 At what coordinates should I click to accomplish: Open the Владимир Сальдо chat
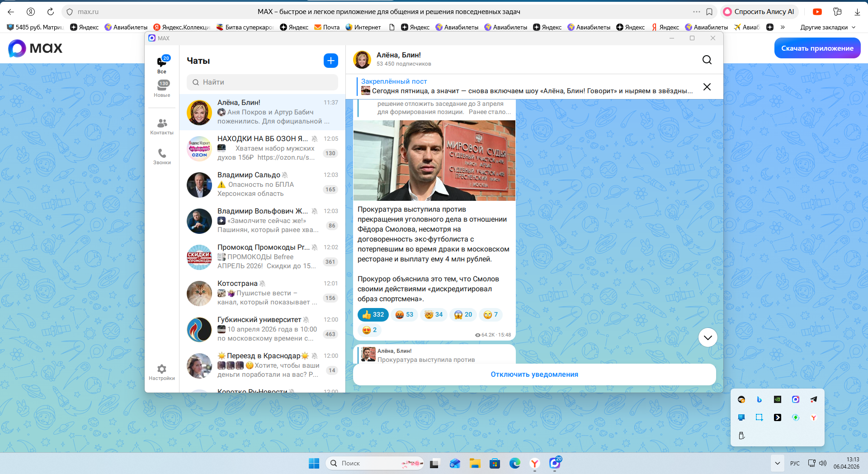[x=262, y=185]
